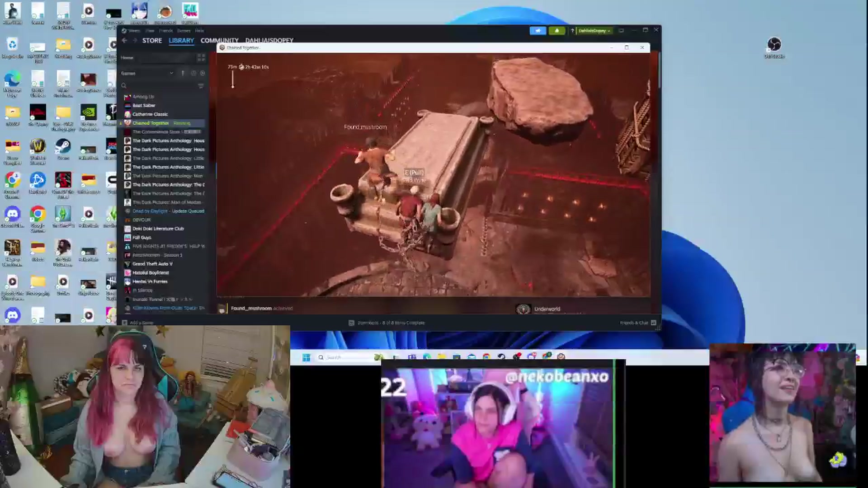Open the COMMUNITY tab in Steam
The width and height of the screenshot is (868, 488).
point(219,40)
